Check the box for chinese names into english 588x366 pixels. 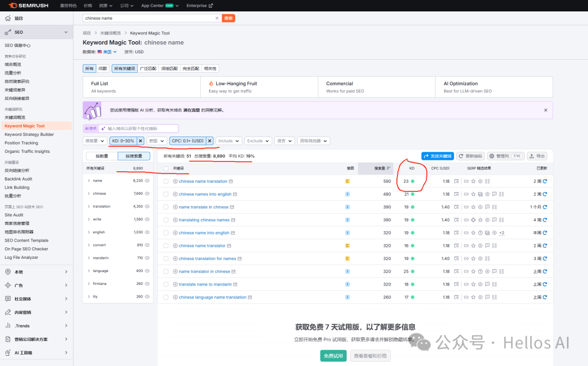pyautogui.click(x=166, y=194)
